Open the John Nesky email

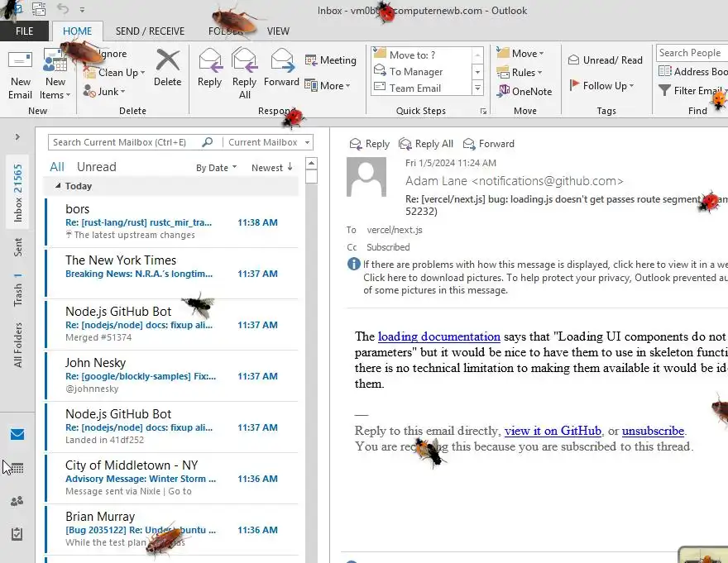(171, 375)
